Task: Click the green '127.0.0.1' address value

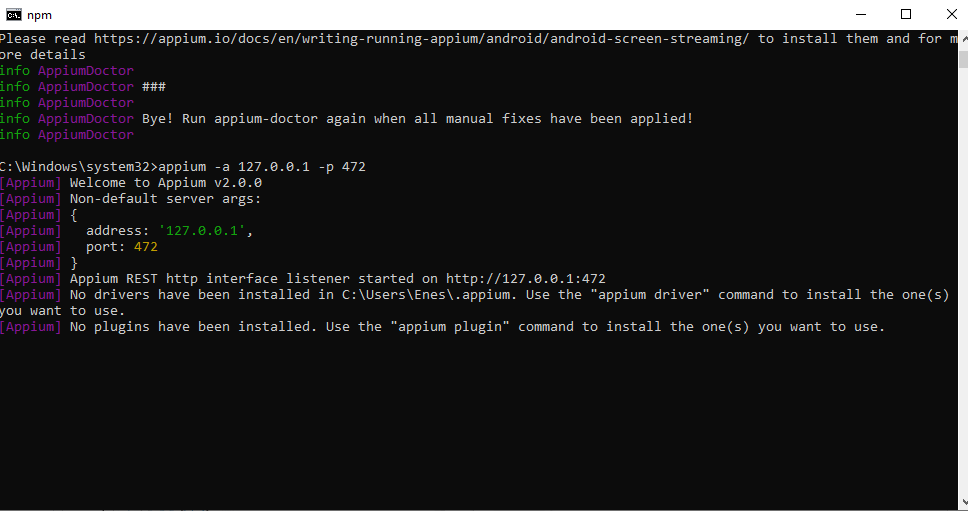Action: [205, 231]
